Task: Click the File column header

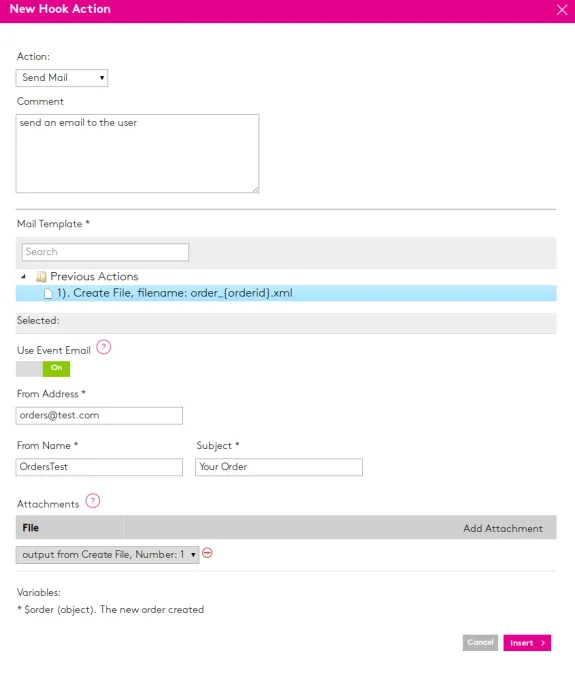Action: (x=69, y=527)
